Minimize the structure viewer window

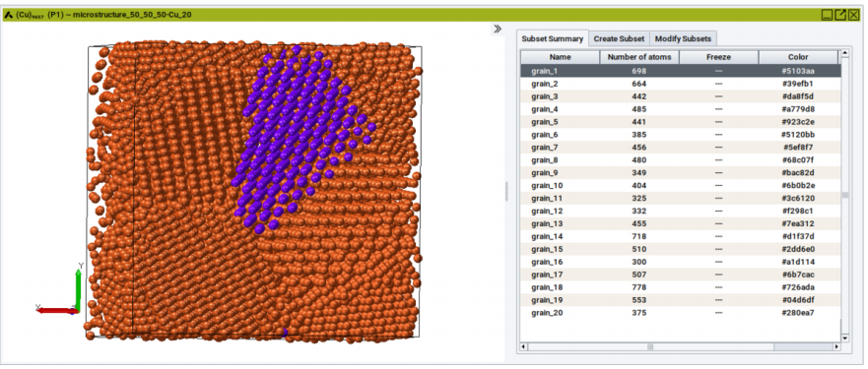click(827, 15)
